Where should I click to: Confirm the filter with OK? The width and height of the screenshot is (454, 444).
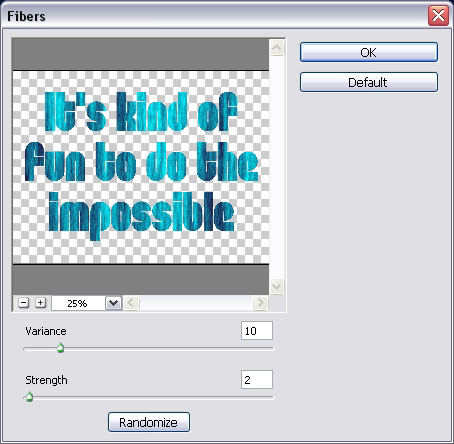point(369,52)
